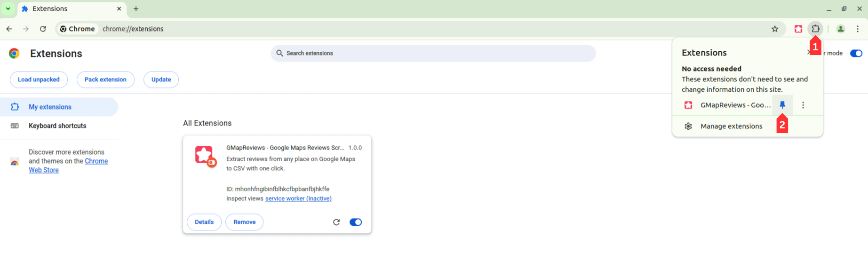Click the 1.0.0 version text
Screen dimensions: 868x253
[x=355, y=148]
